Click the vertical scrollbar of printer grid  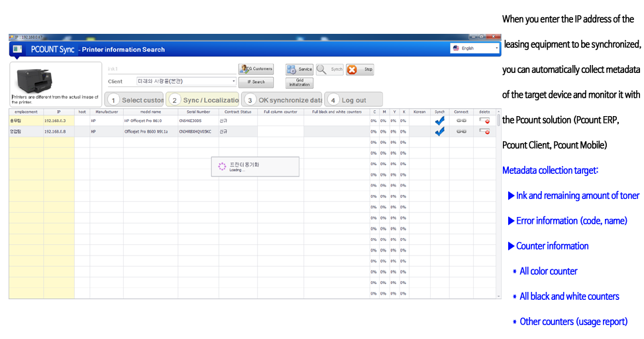(x=499, y=199)
